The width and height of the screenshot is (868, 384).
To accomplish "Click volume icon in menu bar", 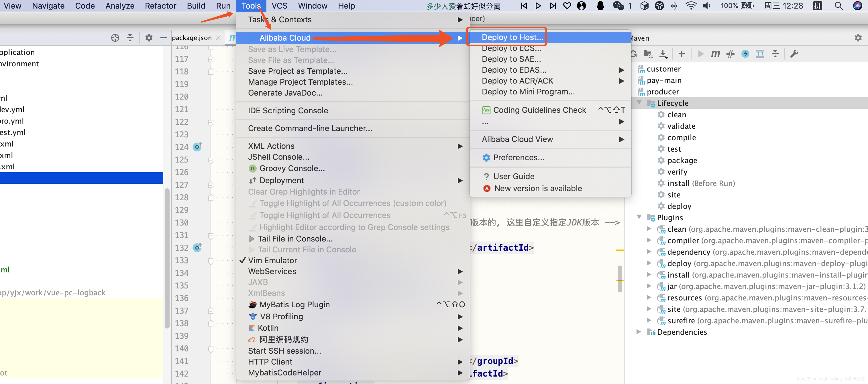I will pyautogui.click(x=706, y=6).
